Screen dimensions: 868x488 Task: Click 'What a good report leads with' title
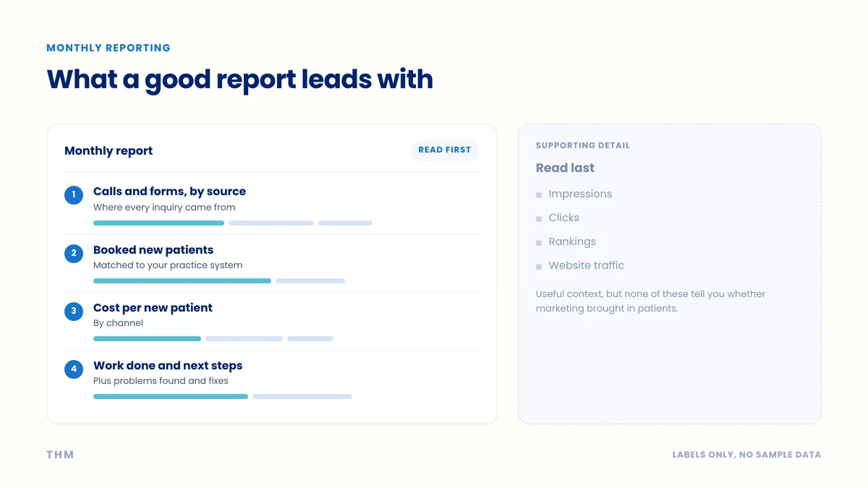coord(239,80)
